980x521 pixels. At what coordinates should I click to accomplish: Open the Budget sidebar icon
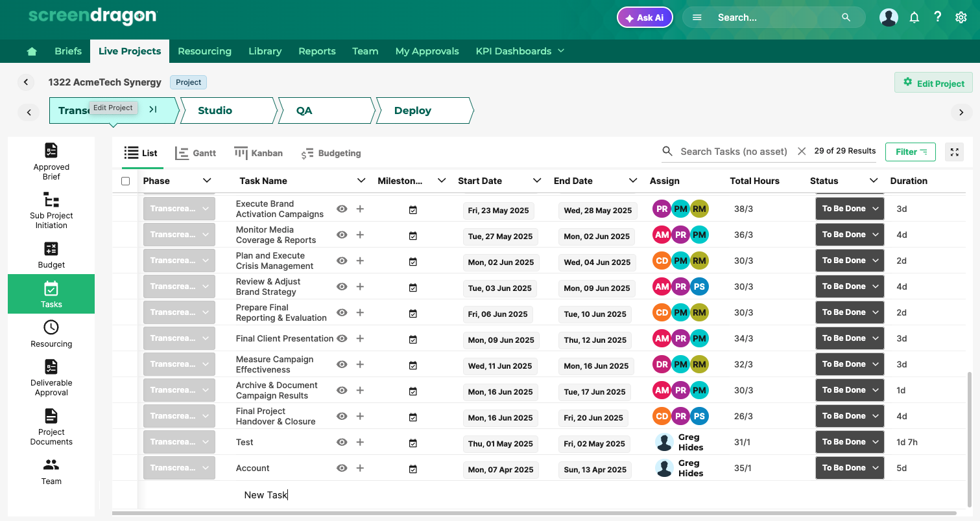[x=51, y=249]
